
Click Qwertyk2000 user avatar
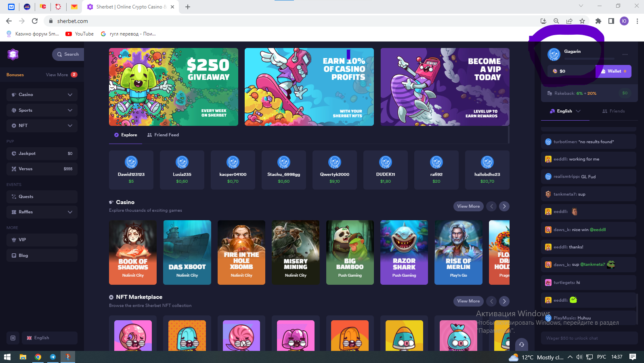pyautogui.click(x=335, y=162)
